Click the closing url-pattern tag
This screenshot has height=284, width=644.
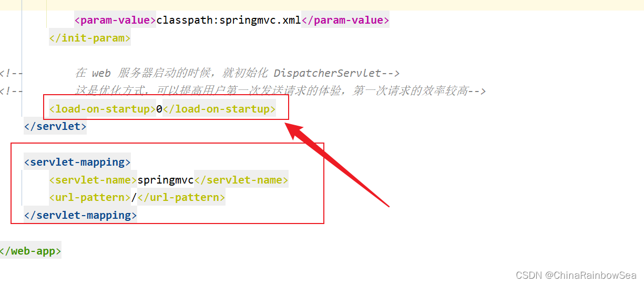pos(181,198)
